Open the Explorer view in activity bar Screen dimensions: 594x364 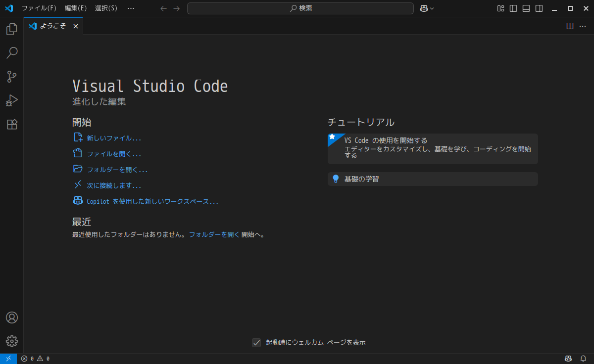click(12, 29)
